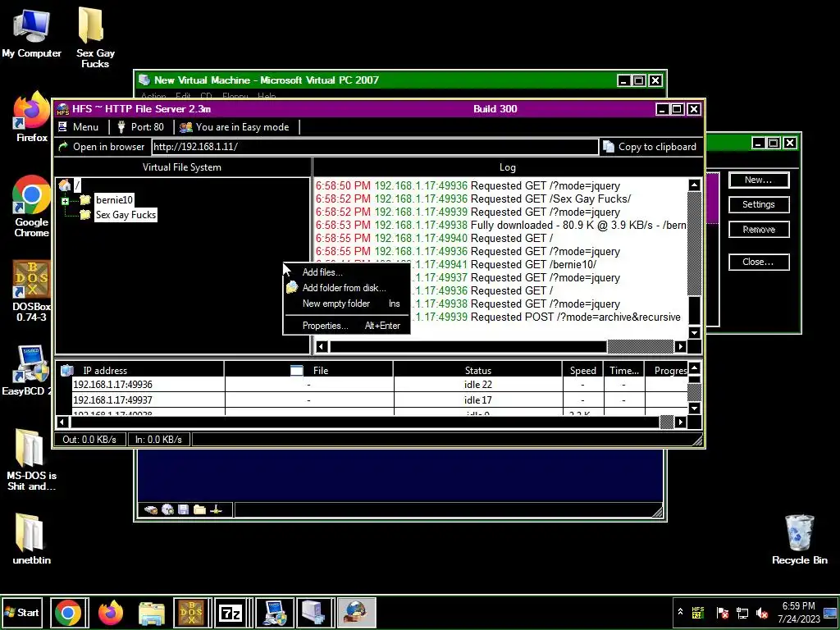Image resolution: width=840 pixels, height=630 pixels.
Task: Click the Port: 80 toolbar button
Action: coord(140,127)
